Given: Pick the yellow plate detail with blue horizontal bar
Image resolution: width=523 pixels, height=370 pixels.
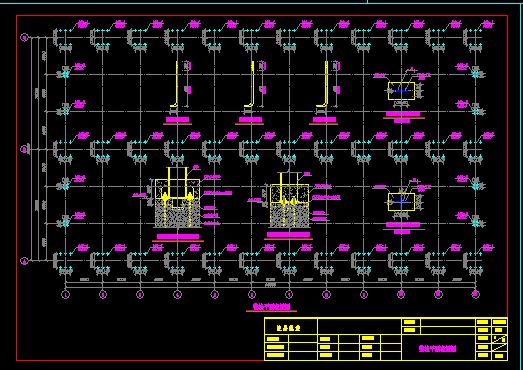Looking at the screenshot, I should [x=401, y=91].
